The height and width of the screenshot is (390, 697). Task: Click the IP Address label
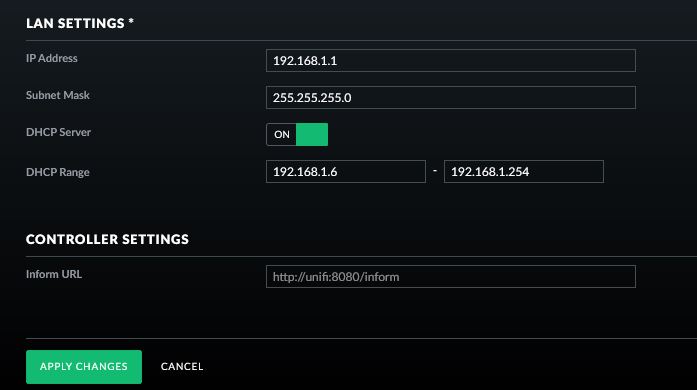(x=52, y=58)
